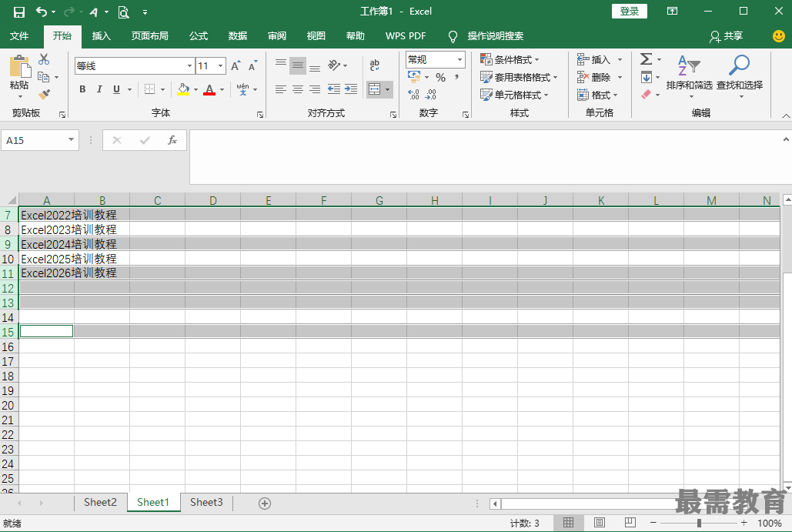The height and width of the screenshot is (532, 792).
Task: Open 查找和选择 find and select
Action: pos(740,75)
